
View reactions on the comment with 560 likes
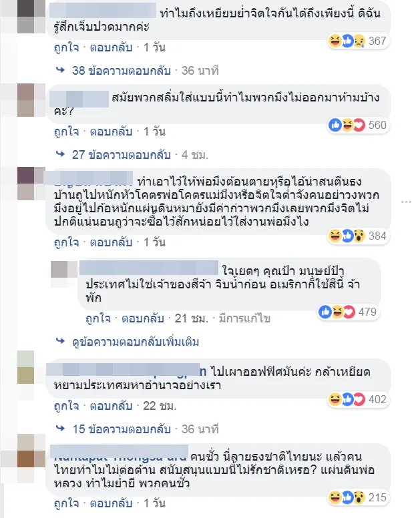(x=358, y=125)
